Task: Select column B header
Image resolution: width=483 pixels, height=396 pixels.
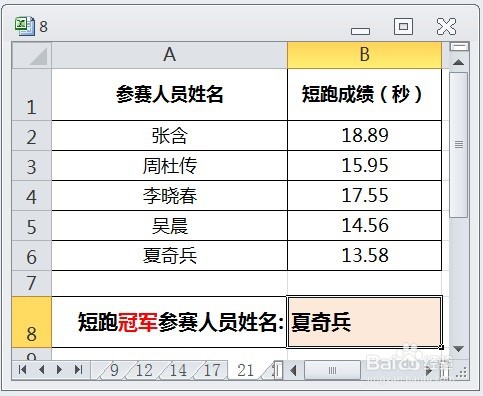Action: [364, 55]
